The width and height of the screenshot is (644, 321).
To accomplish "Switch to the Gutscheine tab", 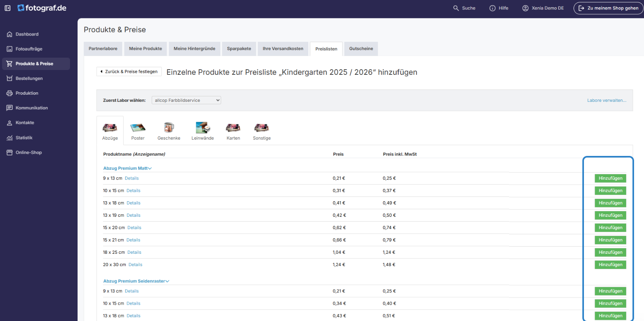I will coord(361,49).
